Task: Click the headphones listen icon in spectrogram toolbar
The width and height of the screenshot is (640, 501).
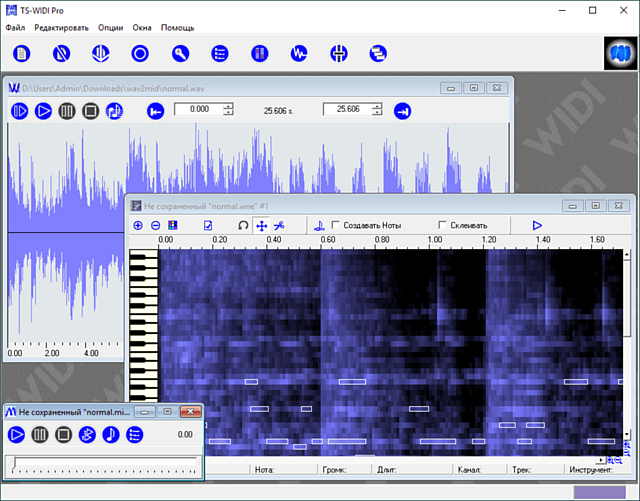Action: pyautogui.click(x=242, y=226)
